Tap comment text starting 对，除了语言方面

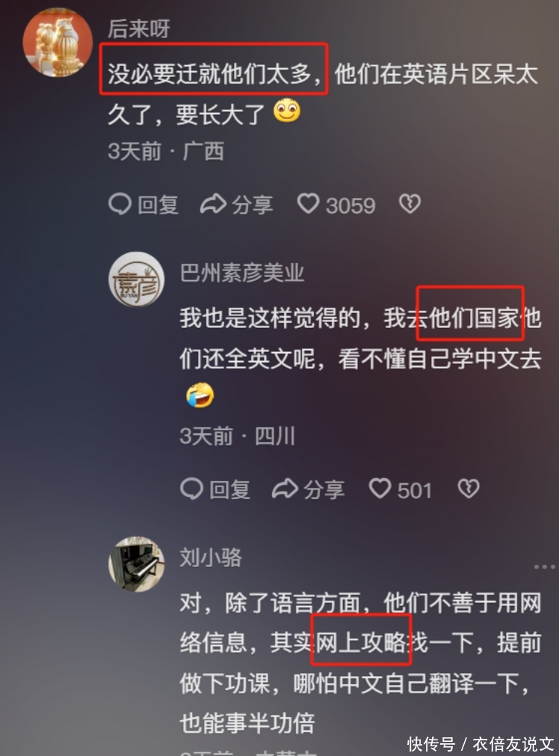361,663
